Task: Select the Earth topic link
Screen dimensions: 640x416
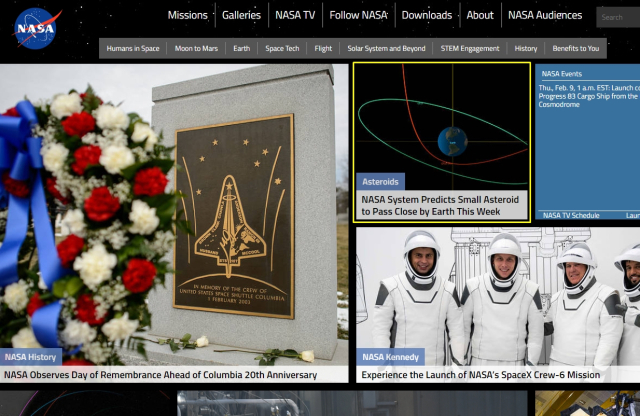Action: pyautogui.click(x=241, y=48)
